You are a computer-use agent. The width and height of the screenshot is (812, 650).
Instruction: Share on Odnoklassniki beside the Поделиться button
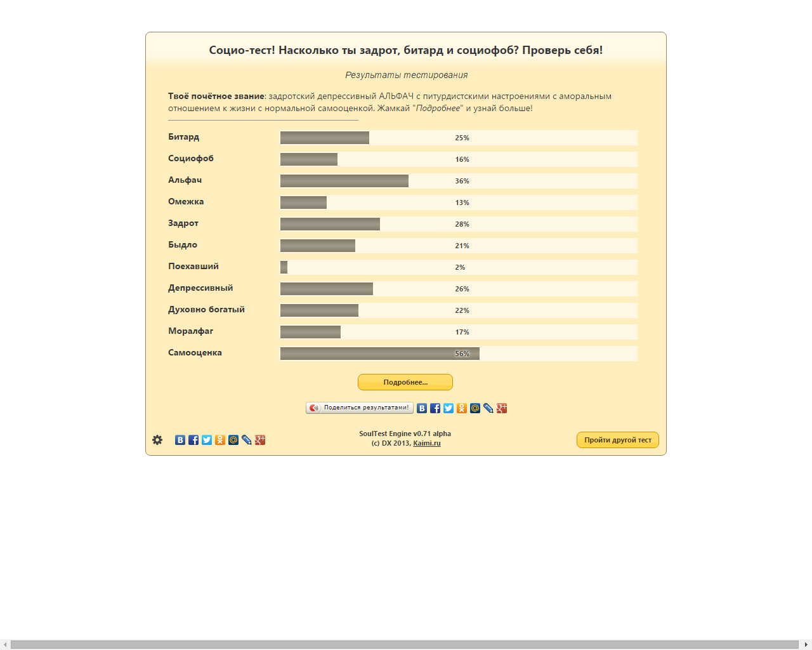[x=462, y=408]
